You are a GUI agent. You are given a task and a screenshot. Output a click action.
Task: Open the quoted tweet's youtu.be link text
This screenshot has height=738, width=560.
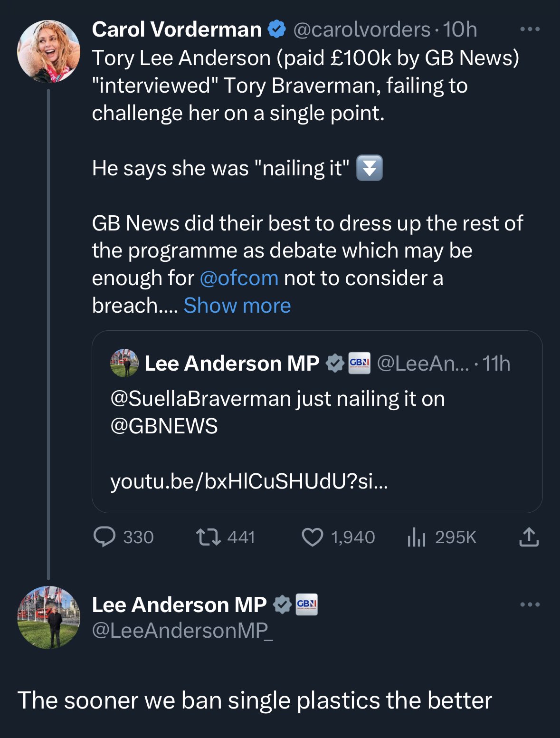pos(249,481)
